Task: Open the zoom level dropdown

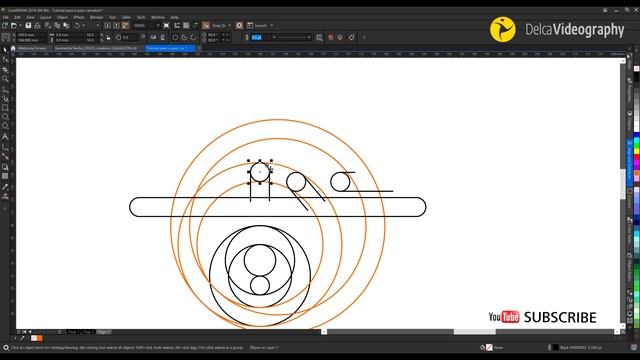Action: [158, 25]
